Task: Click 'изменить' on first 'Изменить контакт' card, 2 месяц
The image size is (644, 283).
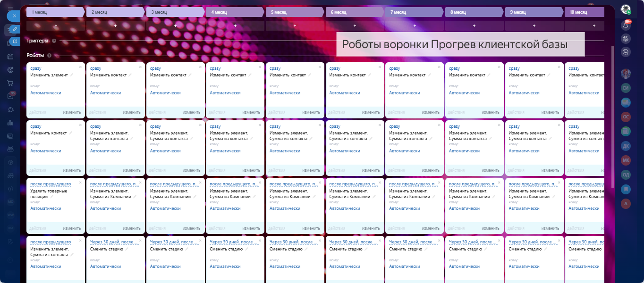Action: point(132,112)
